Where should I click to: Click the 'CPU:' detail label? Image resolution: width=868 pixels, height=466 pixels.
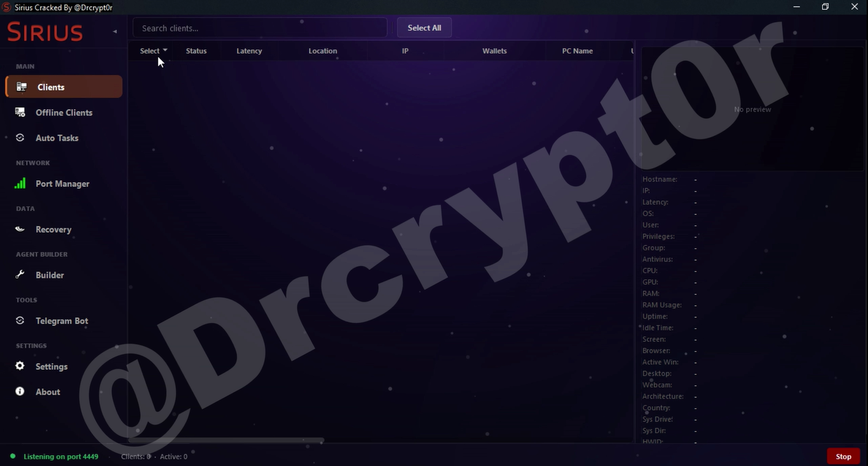[650, 270]
